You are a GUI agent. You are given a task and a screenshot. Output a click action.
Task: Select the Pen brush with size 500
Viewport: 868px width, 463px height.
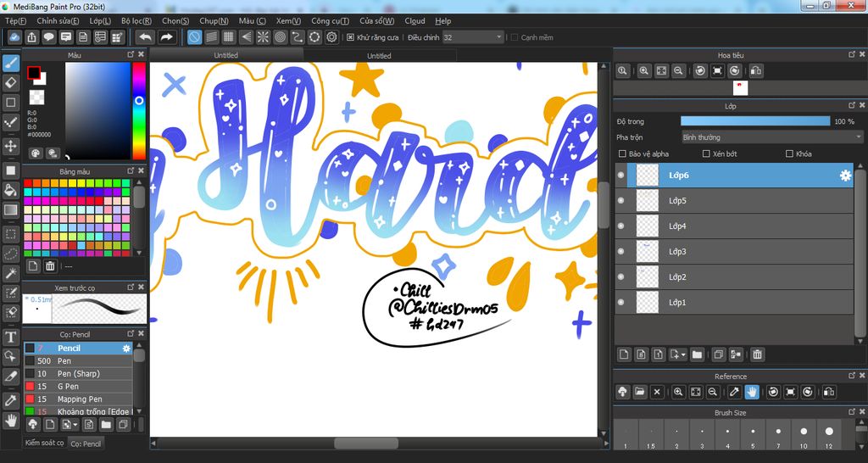78,361
